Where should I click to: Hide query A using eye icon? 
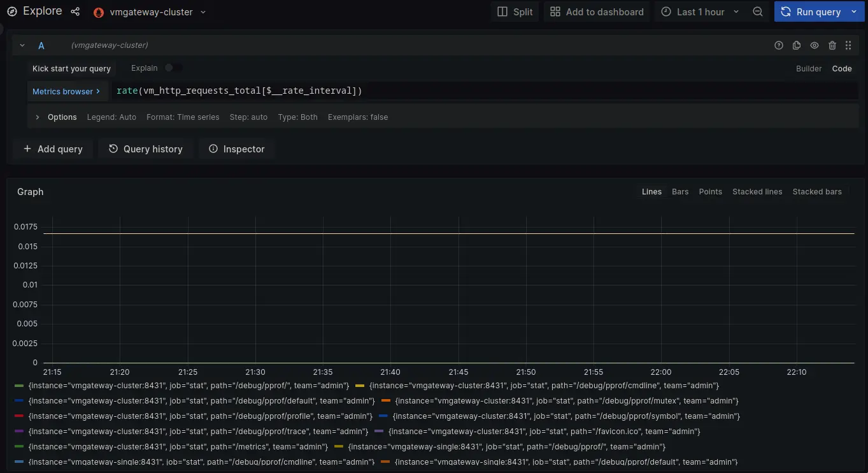814,45
